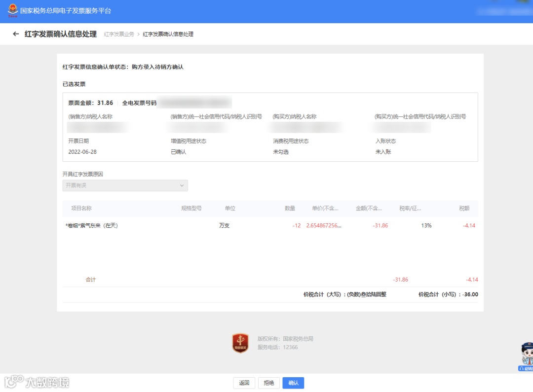Click the 税率/征... column header
The width and height of the screenshot is (533, 392).
tap(410, 208)
